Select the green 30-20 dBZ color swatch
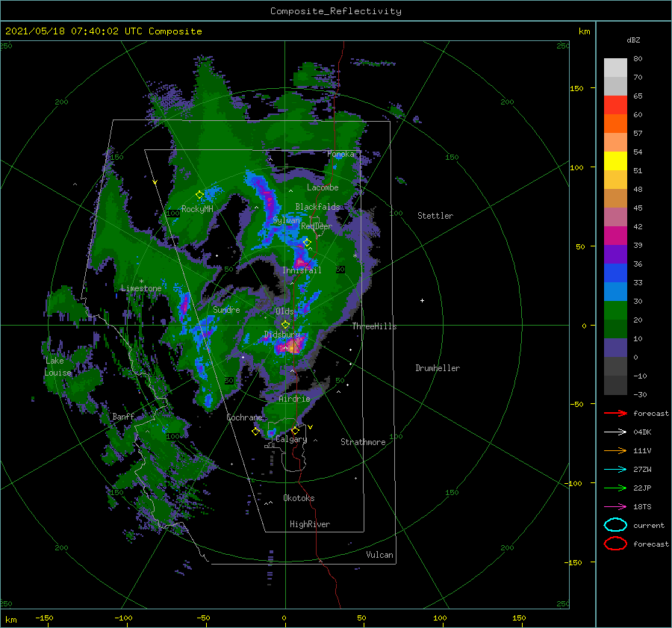Image resolution: width=672 pixels, height=628 pixels. point(615,310)
